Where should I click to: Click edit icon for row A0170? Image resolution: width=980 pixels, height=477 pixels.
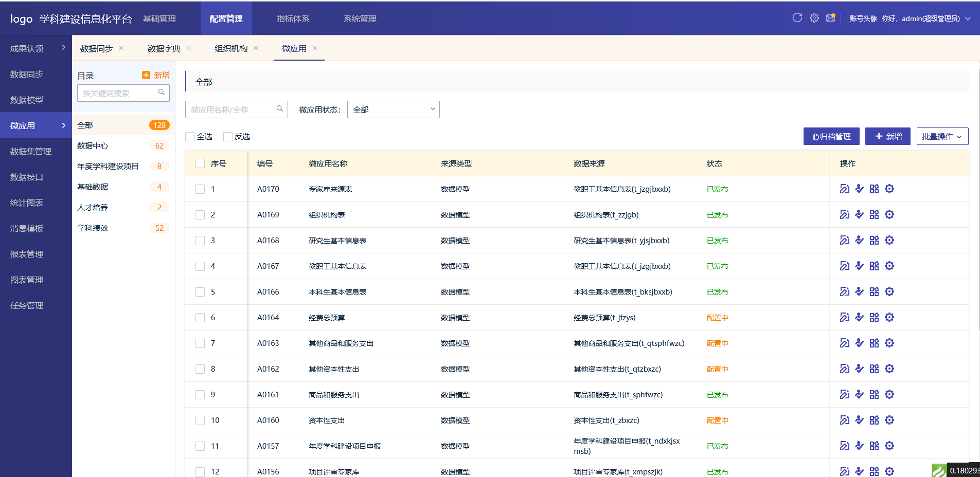pyautogui.click(x=845, y=189)
